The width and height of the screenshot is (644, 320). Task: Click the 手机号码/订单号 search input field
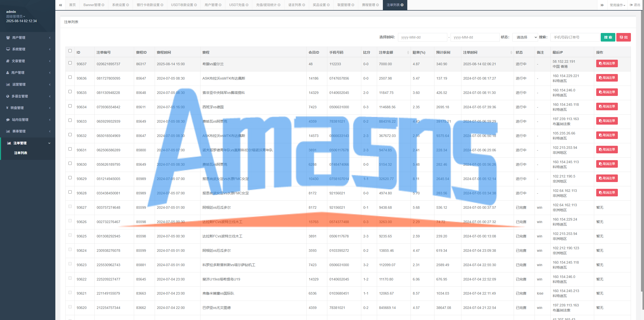coord(575,37)
